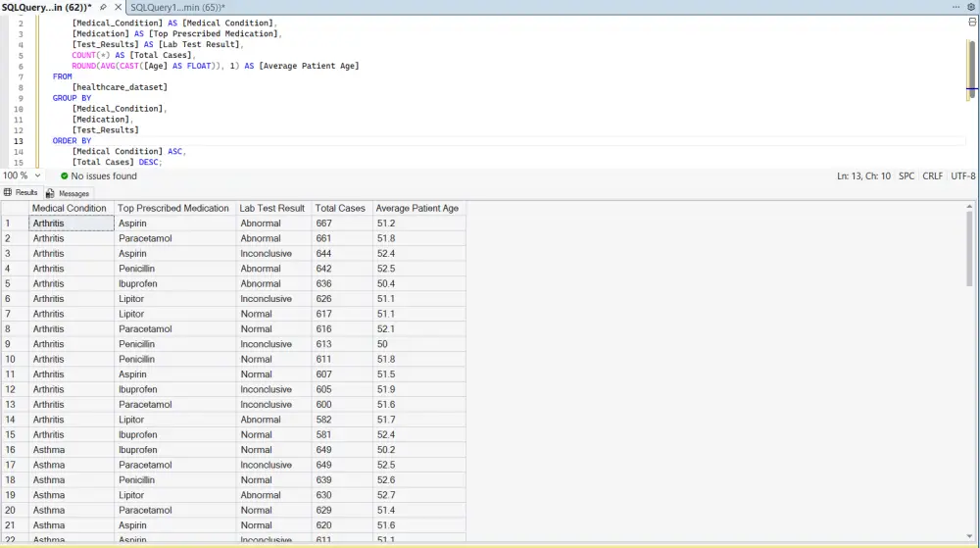The image size is (980, 548).
Task: Close the SQLQuery...in (62) tab
Action: tap(119, 8)
